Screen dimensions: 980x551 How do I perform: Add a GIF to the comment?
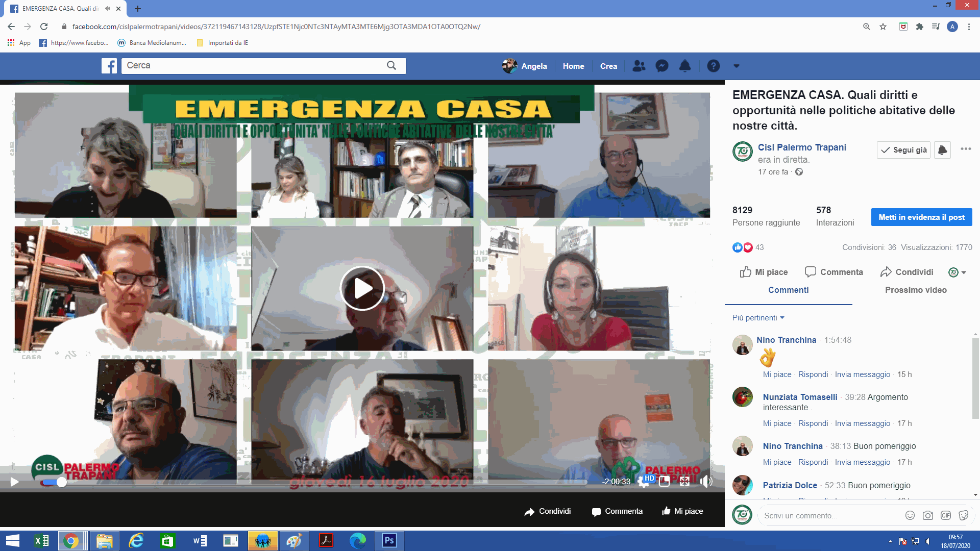click(946, 516)
